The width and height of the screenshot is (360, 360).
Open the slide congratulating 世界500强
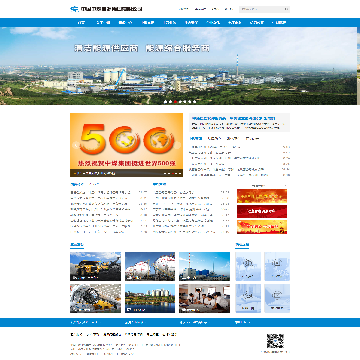[126, 145]
